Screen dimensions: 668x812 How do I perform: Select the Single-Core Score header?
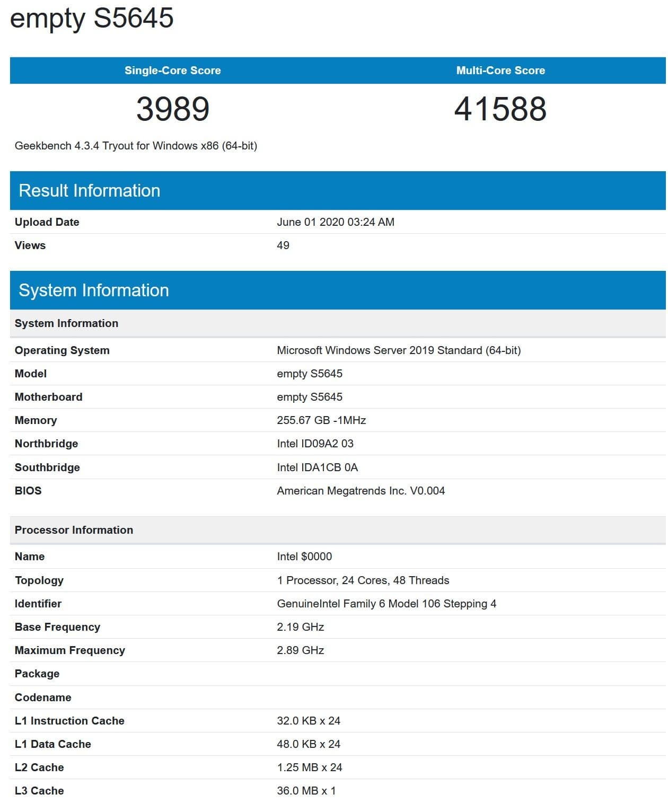pos(173,70)
